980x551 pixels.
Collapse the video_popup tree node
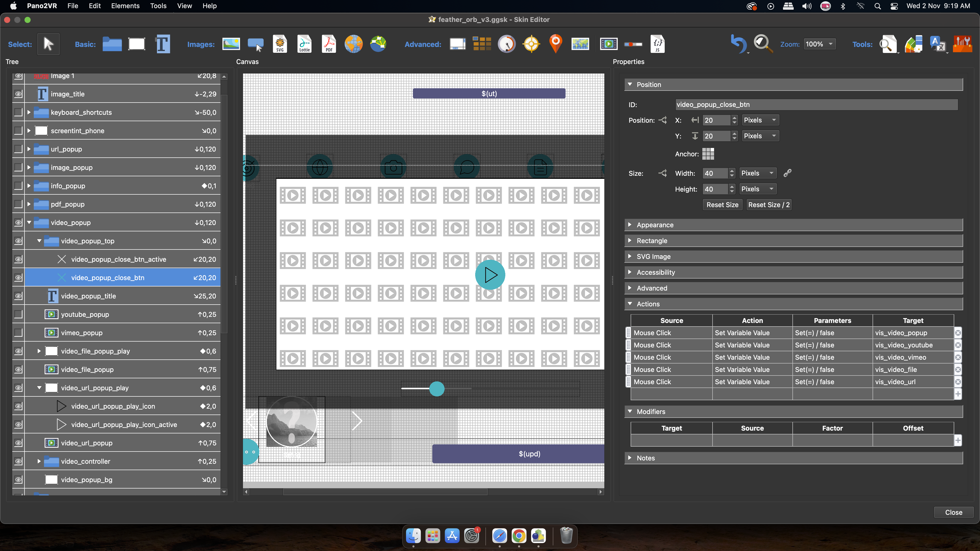[29, 222]
